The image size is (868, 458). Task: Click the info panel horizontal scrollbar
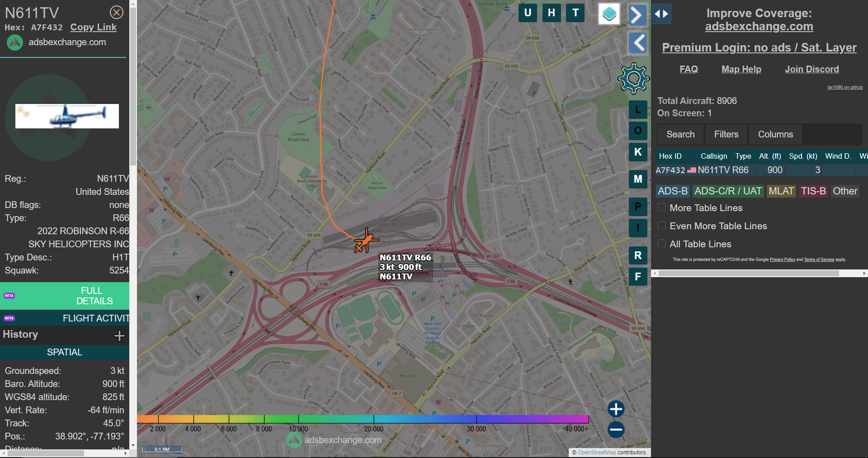pos(45,453)
